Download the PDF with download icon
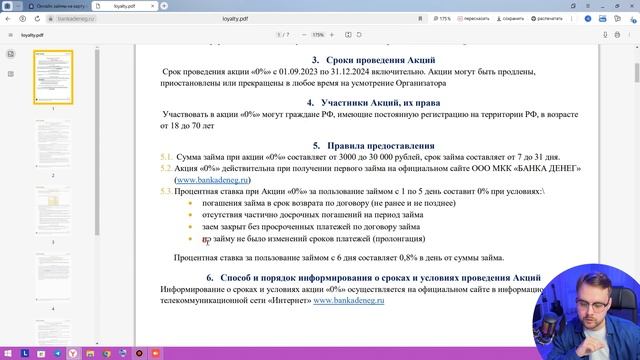The width and height of the screenshot is (640, 360). (605, 35)
